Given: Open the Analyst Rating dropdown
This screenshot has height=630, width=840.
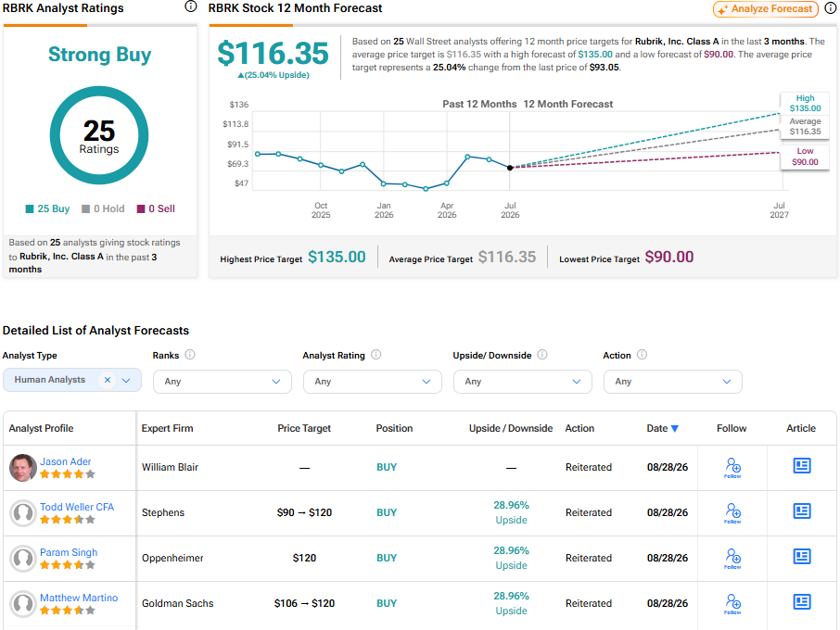Looking at the screenshot, I should point(373,382).
